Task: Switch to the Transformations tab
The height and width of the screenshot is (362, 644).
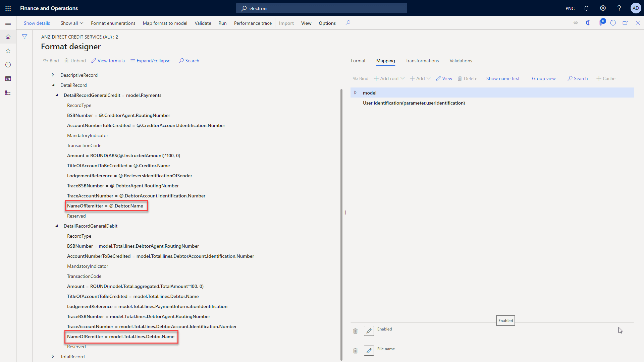Action: tap(422, 61)
